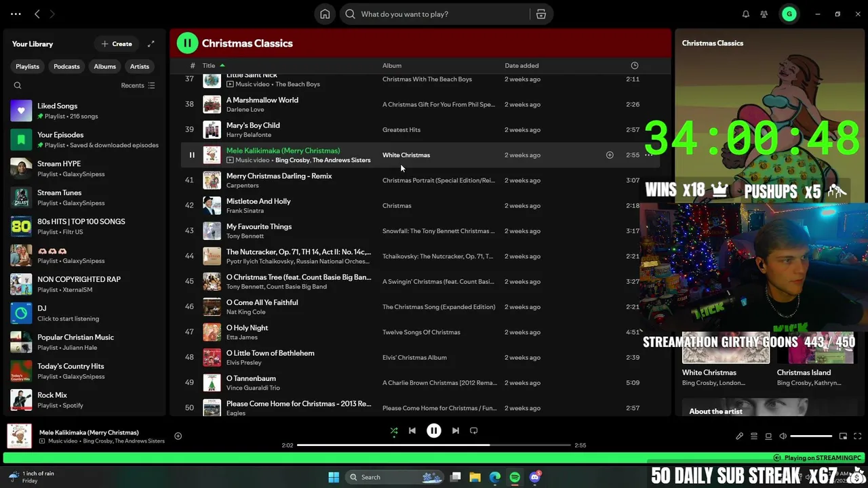Pause the Christmas Classics playlist with green button
Image resolution: width=868 pixels, height=488 pixels.
pyautogui.click(x=186, y=43)
